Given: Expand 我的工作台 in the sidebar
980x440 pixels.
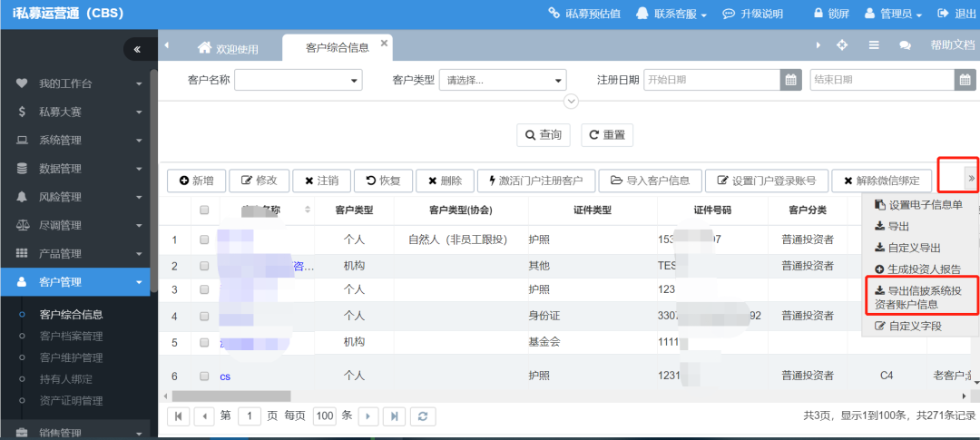Looking at the screenshot, I should pos(75,83).
